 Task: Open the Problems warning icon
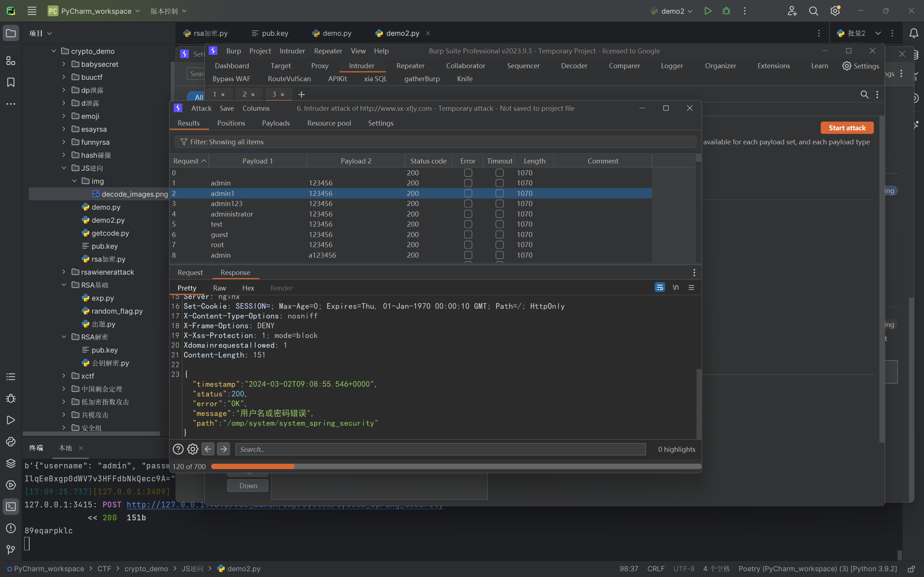(x=11, y=528)
